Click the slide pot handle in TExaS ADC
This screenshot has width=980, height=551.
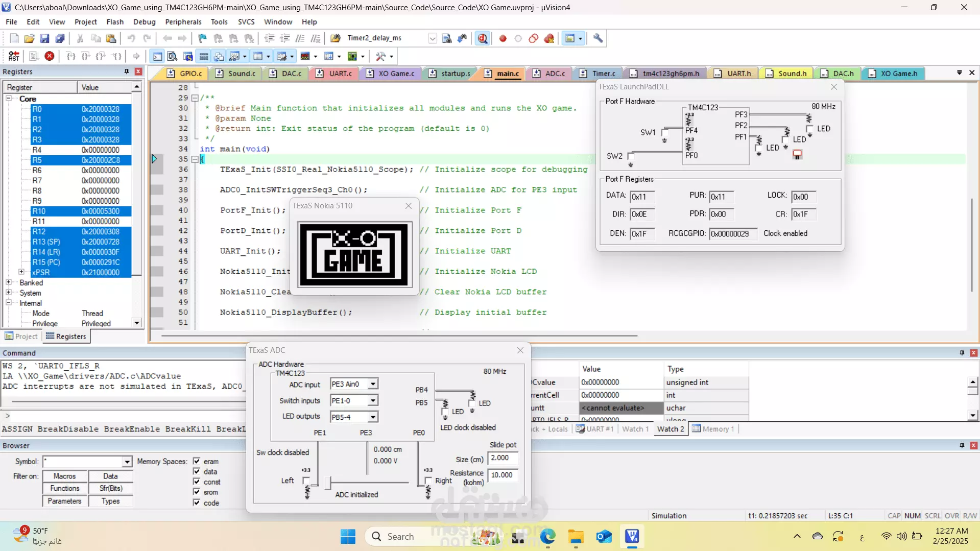328,482
